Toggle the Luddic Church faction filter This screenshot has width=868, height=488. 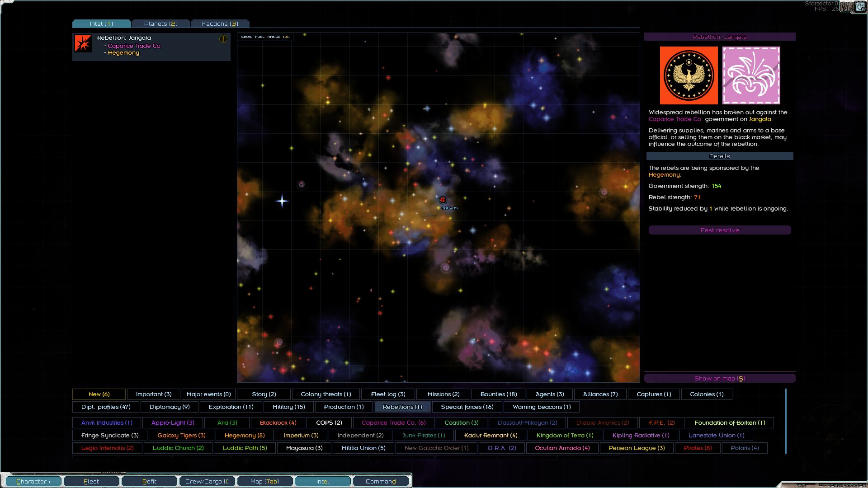coord(178,448)
